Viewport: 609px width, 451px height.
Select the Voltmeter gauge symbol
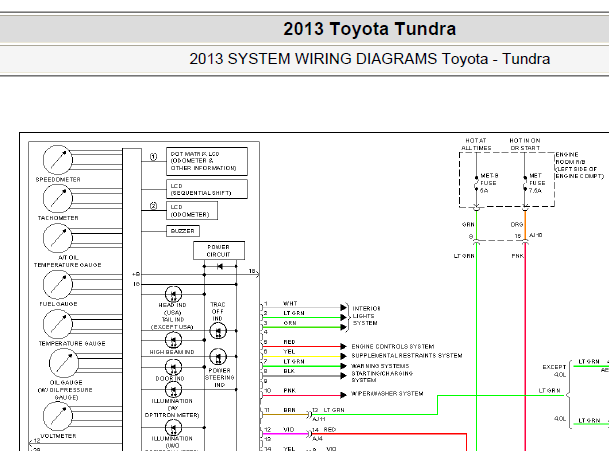pos(58,416)
